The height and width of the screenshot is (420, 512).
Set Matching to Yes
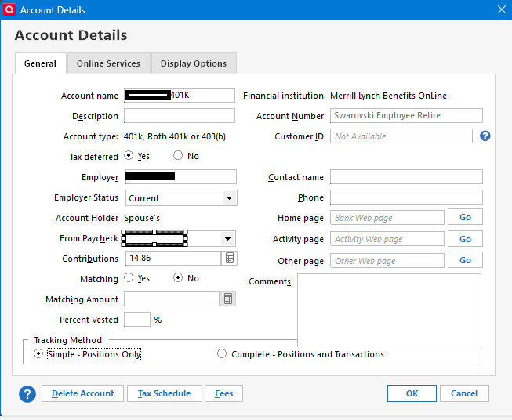click(129, 277)
